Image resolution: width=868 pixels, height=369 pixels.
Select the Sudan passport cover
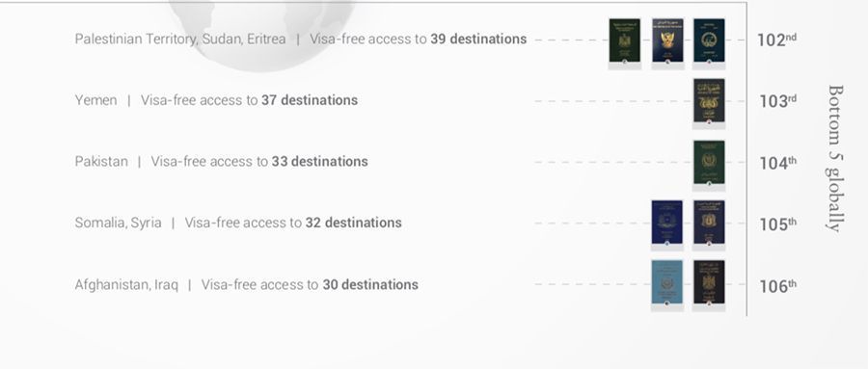667,40
